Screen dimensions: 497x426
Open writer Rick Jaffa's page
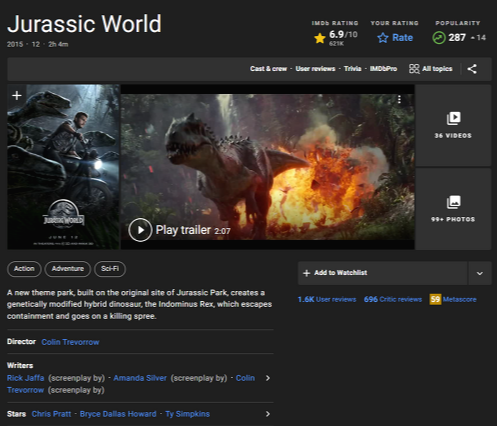pos(26,378)
